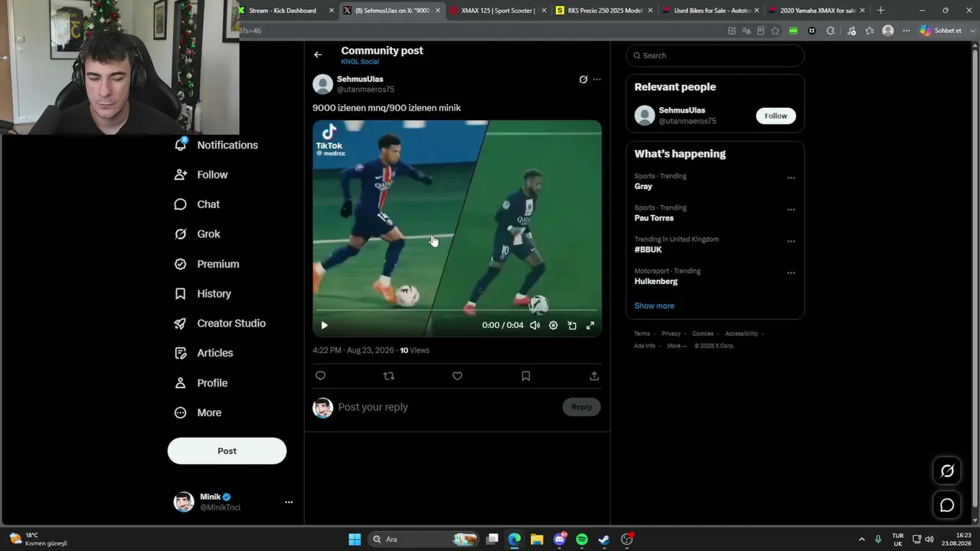
Task: Click Show more under What's happening
Action: tap(654, 306)
